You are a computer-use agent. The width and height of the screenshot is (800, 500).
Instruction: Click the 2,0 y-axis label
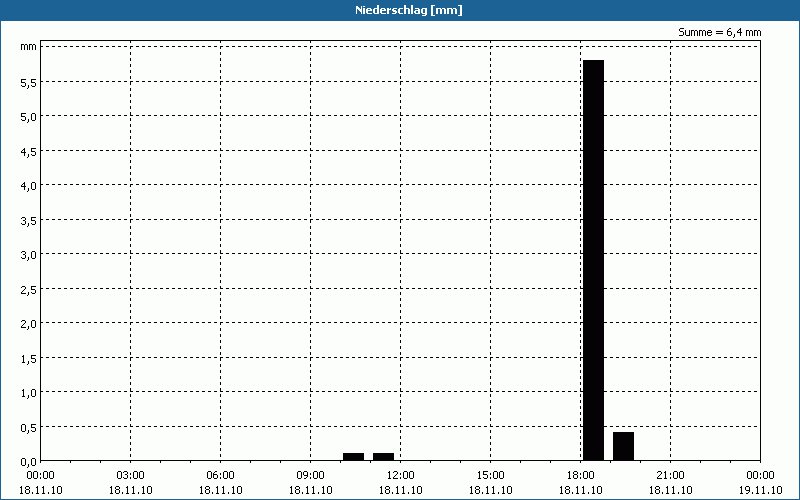[x=28, y=324]
